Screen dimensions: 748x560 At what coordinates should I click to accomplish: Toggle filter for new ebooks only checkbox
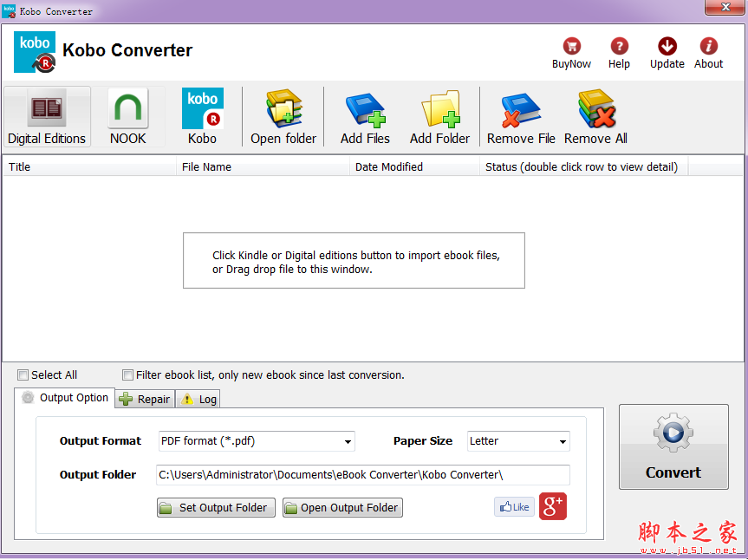tap(127, 375)
